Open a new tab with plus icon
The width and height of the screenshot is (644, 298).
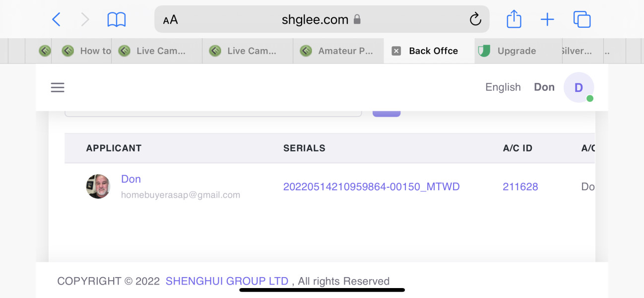(547, 20)
